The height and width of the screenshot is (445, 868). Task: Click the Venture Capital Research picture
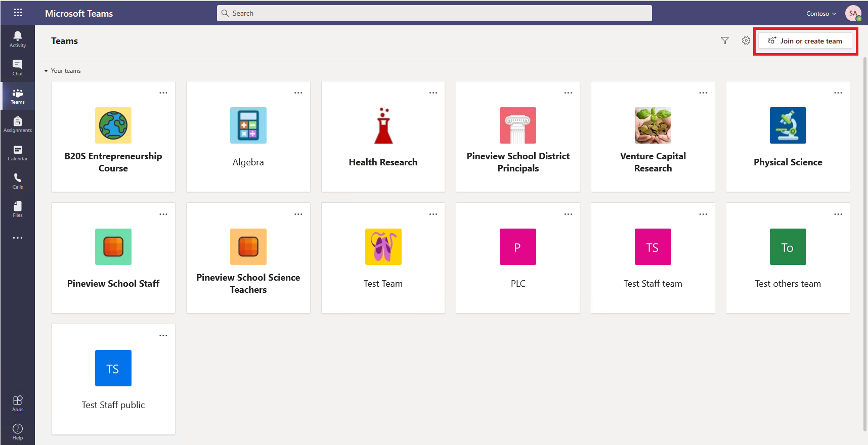pyautogui.click(x=653, y=125)
